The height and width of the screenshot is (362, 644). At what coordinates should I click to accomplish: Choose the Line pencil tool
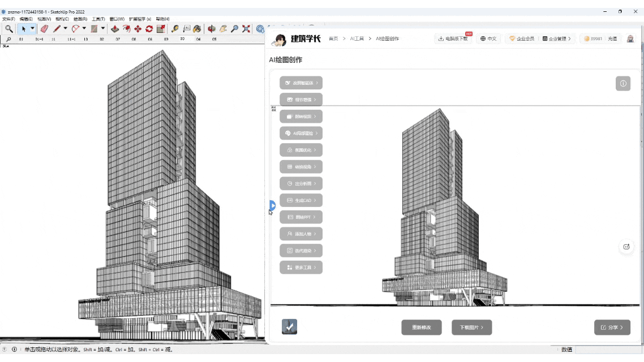(57, 29)
